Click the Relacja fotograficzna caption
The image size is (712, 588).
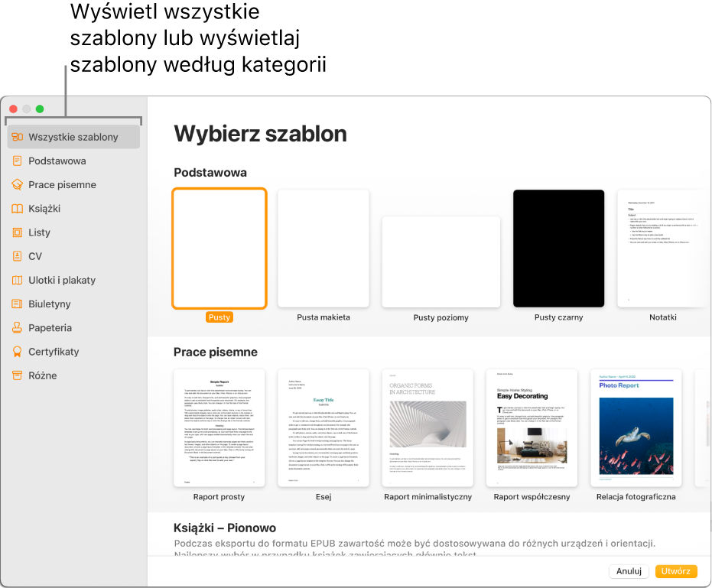click(636, 497)
